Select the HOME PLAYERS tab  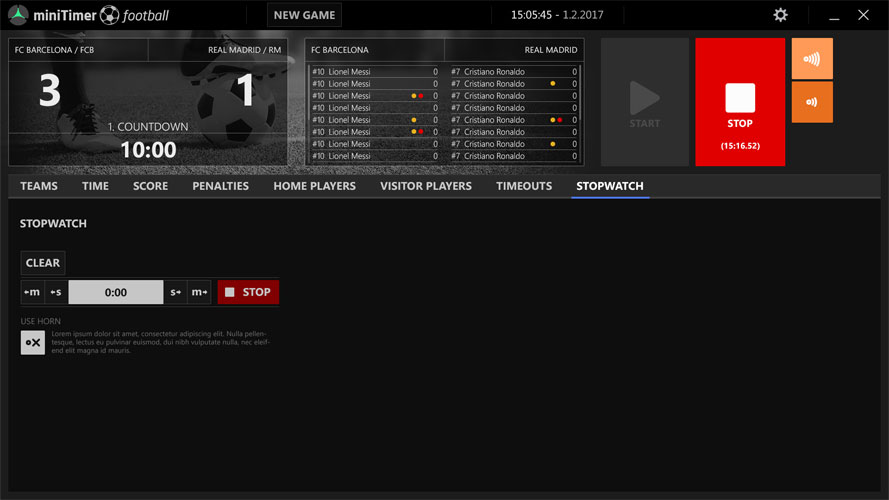pos(315,186)
